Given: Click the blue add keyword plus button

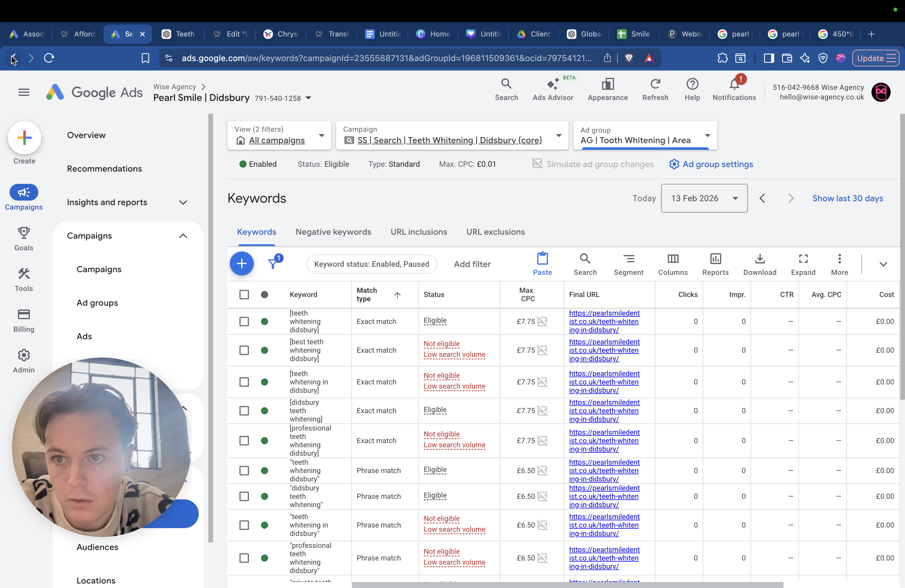Looking at the screenshot, I should pyautogui.click(x=242, y=263).
